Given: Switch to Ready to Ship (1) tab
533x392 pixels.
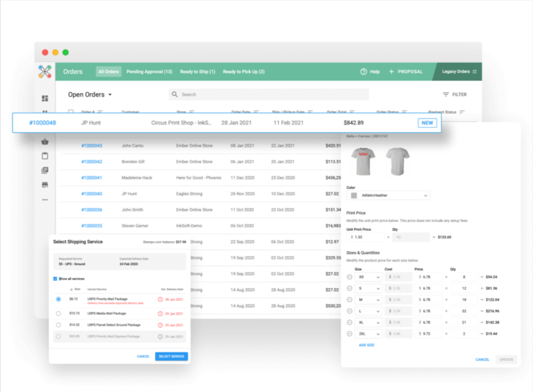Looking at the screenshot, I should point(198,72).
